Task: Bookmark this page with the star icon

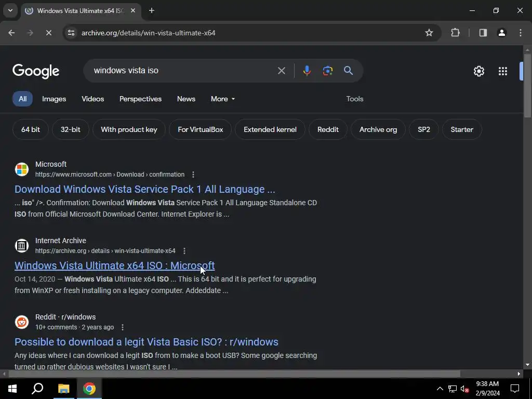Action: coord(429,33)
